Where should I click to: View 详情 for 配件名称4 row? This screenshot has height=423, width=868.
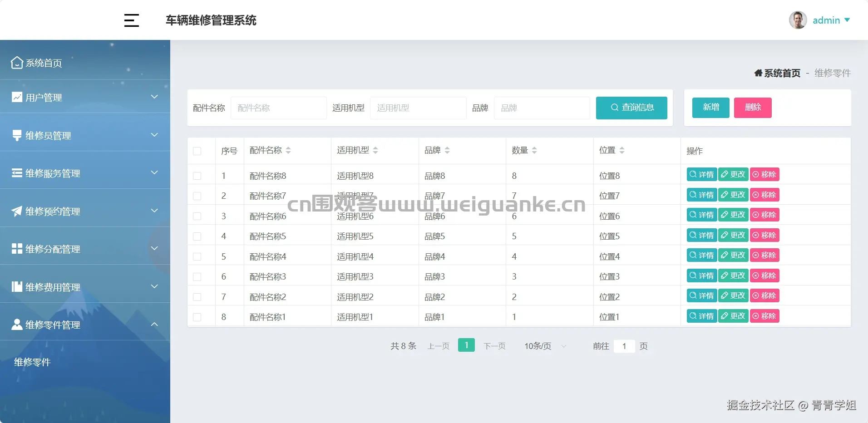point(702,255)
